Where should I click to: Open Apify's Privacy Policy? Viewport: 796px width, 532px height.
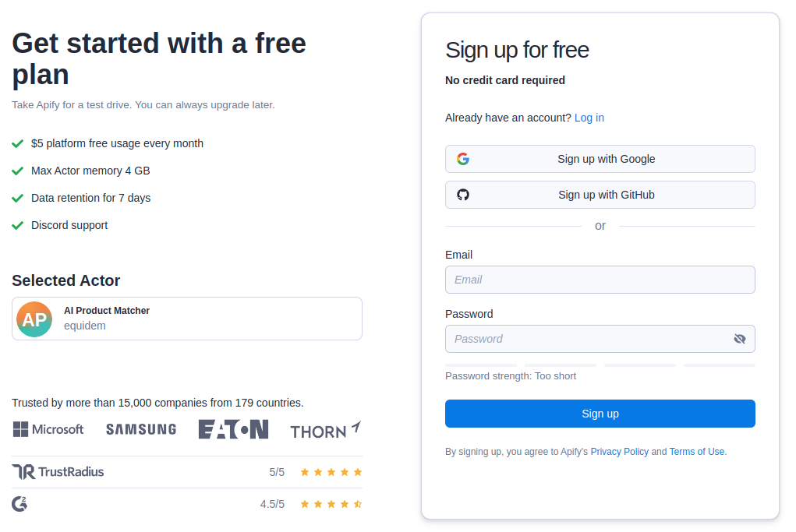[619, 451]
